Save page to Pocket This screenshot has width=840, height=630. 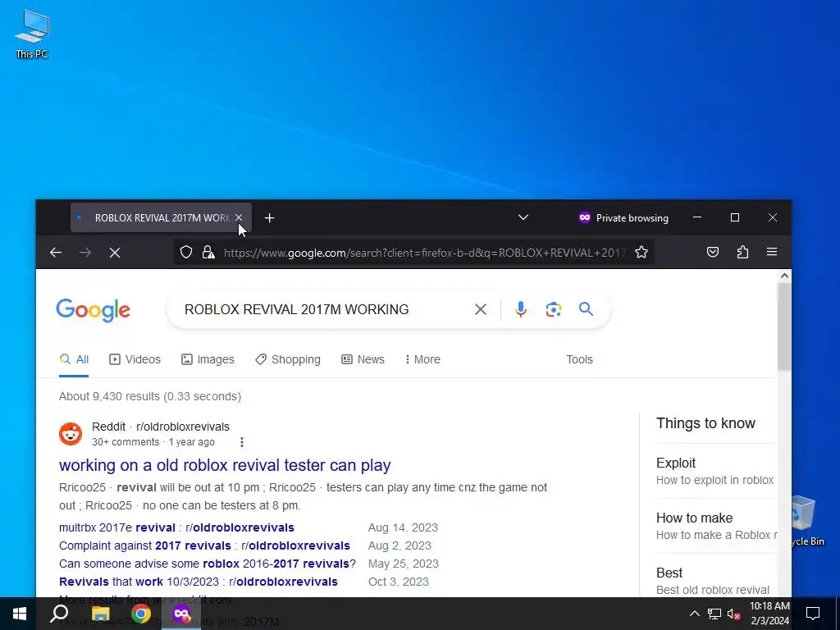[x=713, y=253]
